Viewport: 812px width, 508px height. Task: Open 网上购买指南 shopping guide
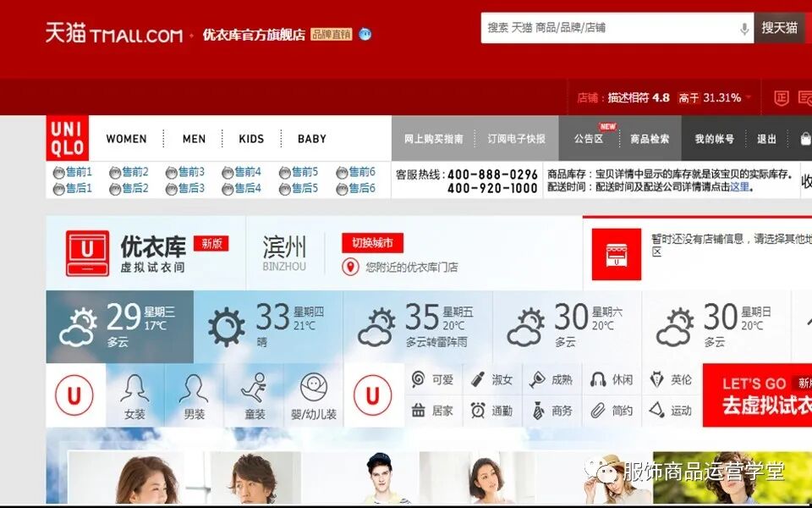coord(433,139)
